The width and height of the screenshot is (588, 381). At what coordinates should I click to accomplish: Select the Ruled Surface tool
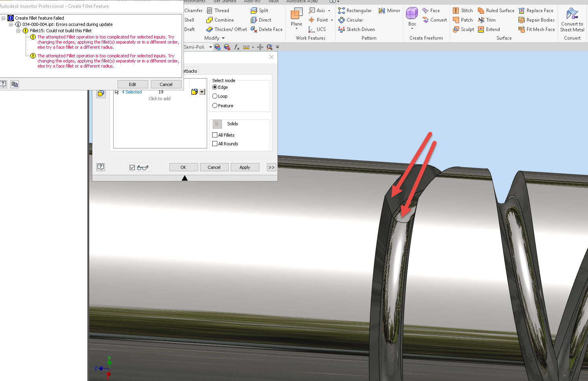pos(496,11)
